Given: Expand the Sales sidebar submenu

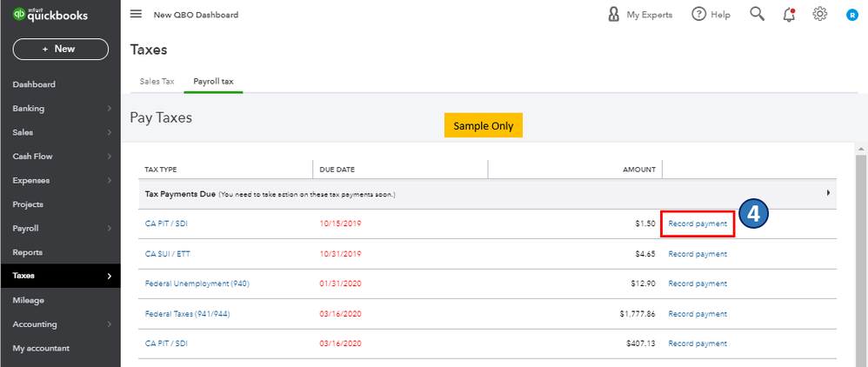Looking at the screenshot, I should pos(109,133).
